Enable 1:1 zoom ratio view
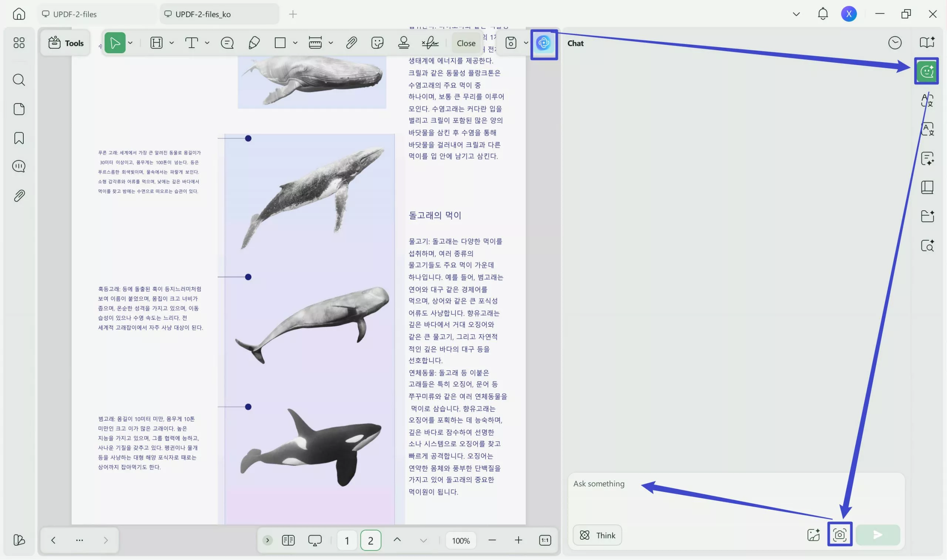The height and width of the screenshot is (560, 947). pyautogui.click(x=545, y=540)
